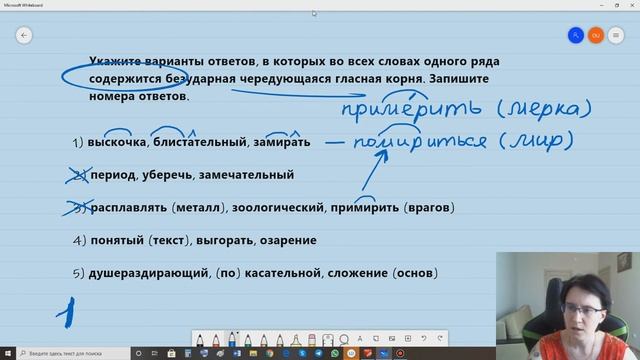640x360 pixels.
Task: Select the red pen tool
Action: (x=216, y=340)
